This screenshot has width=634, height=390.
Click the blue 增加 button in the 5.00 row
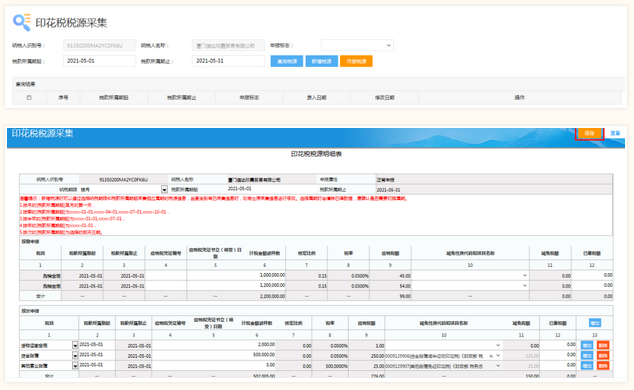pos(587,365)
